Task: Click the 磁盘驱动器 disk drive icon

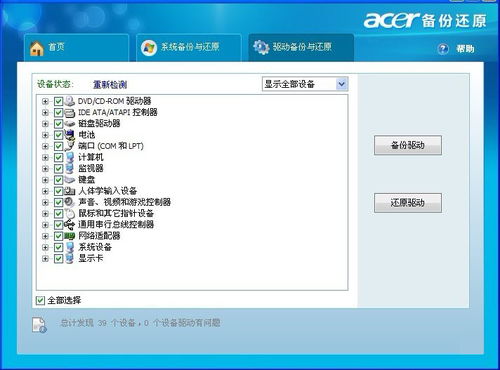Action: tap(69, 124)
